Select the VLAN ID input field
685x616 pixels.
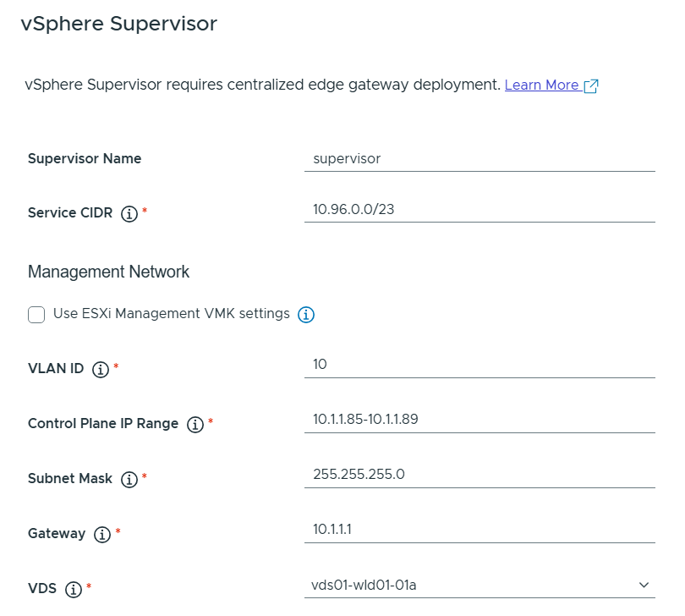[479, 364]
